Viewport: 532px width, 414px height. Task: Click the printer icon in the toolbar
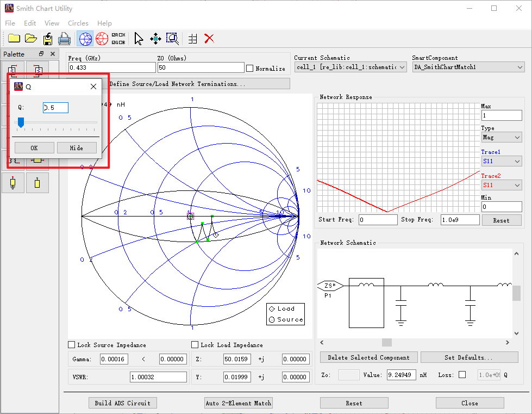pos(64,39)
